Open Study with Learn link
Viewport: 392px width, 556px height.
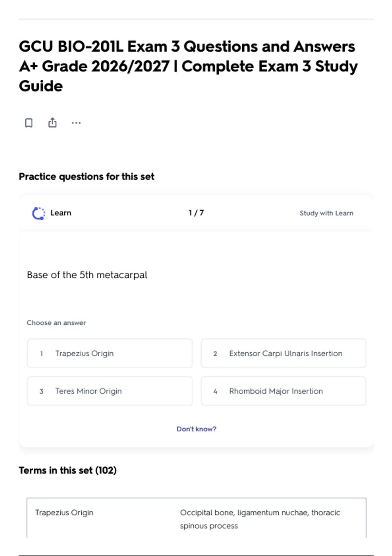[326, 213]
